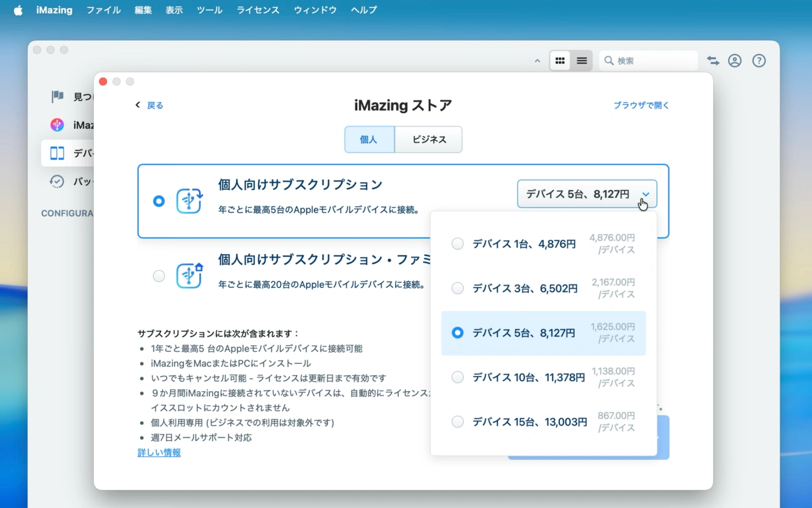This screenshot has height=508, width=812.
Task: Click the 4,876.00円/デバイス price text
Action: coord(612,244)
